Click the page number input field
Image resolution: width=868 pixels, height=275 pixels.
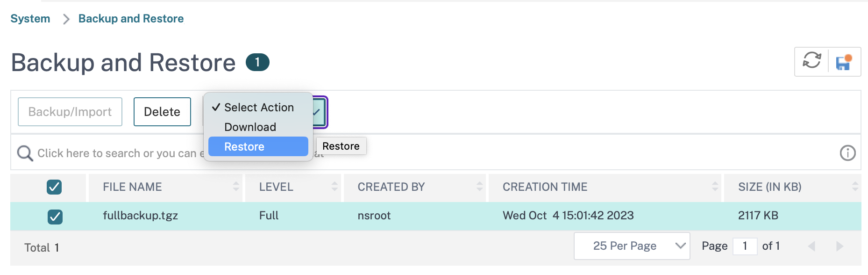click(745, 246)
